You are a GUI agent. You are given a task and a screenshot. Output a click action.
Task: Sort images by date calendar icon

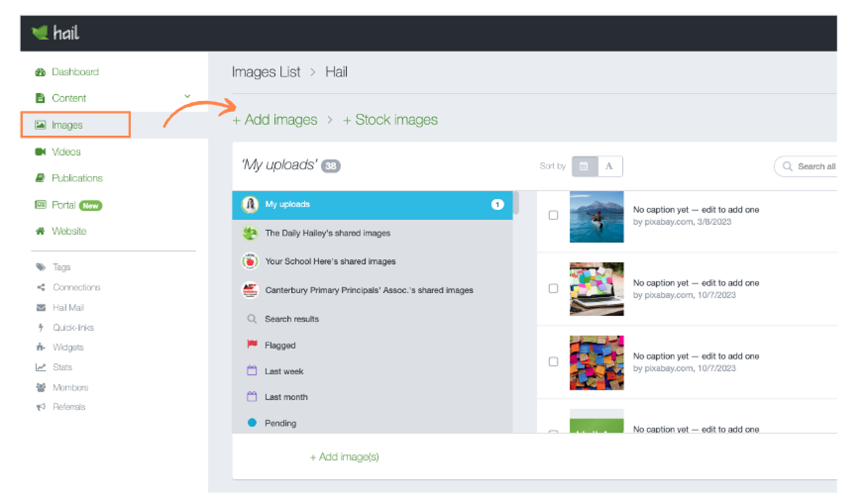[x=584, y=166]
